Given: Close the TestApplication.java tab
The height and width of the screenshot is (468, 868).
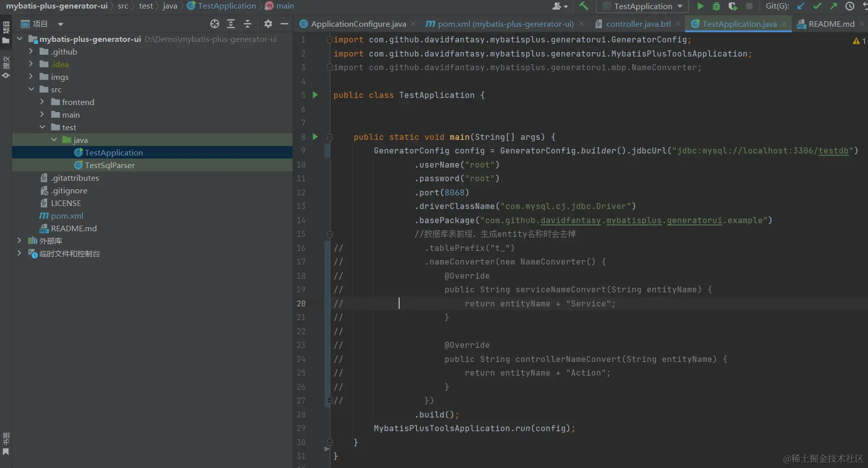Looking at the screenshot, I should [x=784, y=24].
